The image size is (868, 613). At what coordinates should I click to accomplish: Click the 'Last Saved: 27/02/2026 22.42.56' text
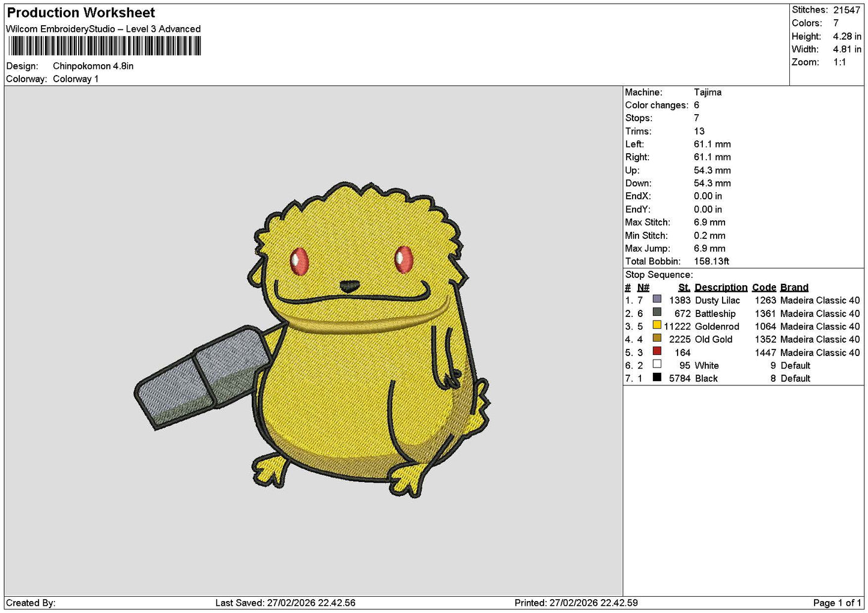pyautogui.click(x=285, y=603)
